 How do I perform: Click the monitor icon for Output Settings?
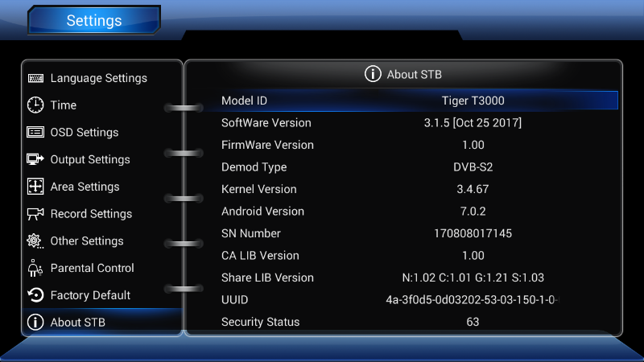pos(35,159)
